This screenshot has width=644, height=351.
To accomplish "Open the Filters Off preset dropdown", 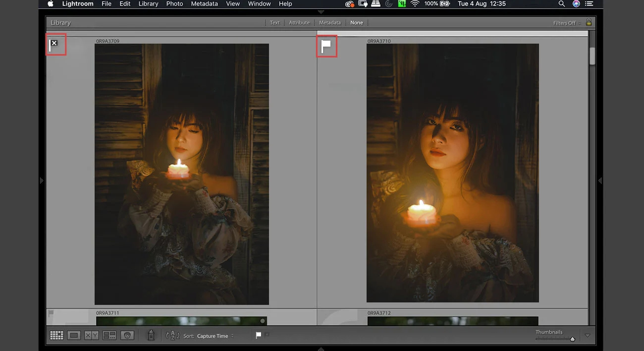I will point(567,23).
